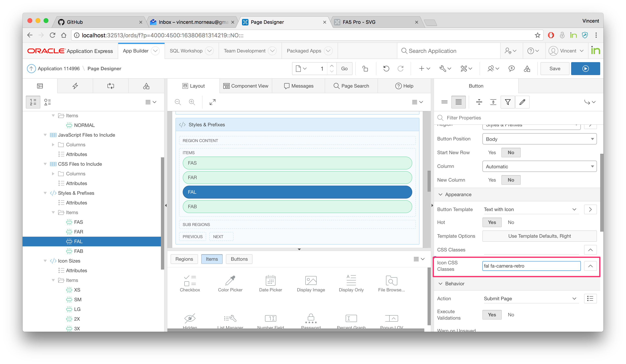Click the expand layout arrows icon
This screenshot has width=626, height=364.
point(212,102)
